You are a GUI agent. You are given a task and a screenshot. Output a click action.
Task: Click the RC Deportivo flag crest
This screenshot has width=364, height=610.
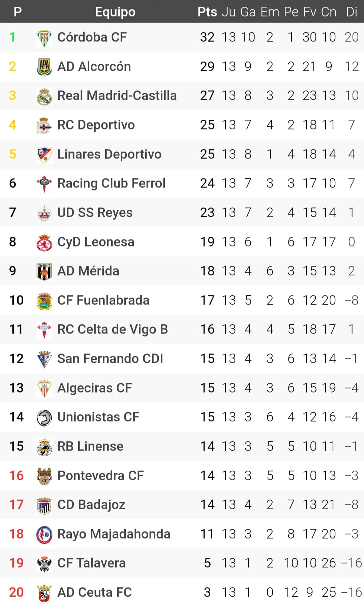click(44, 125)
